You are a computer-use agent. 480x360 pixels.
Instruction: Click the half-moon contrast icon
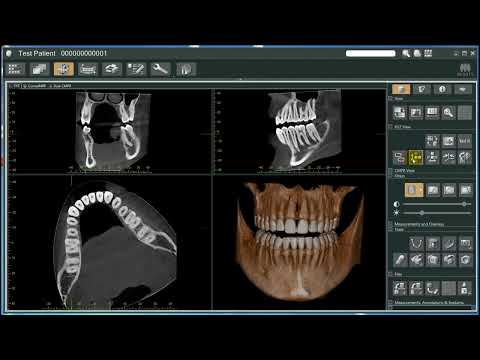[x=397, y=204]
